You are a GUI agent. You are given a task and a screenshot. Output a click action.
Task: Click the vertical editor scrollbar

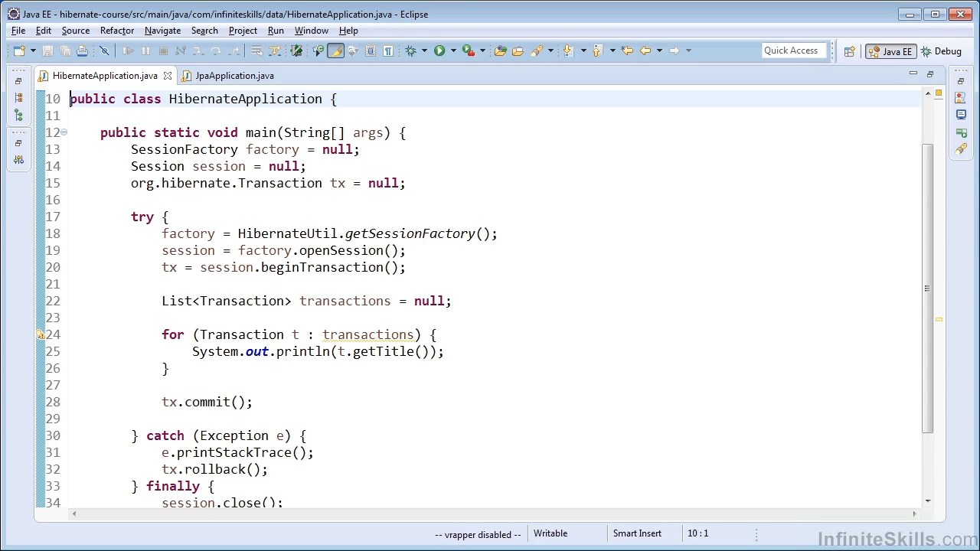pyautogui.click(x=928, y=289)
